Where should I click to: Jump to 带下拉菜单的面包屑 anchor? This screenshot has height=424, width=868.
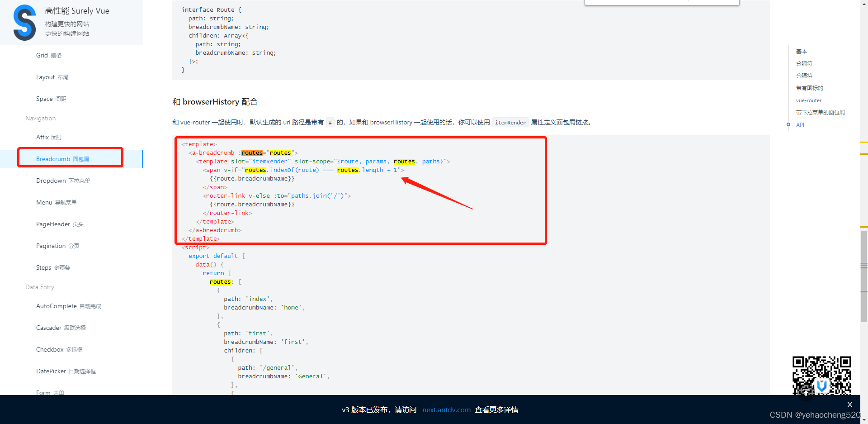(x=820, y=113)
